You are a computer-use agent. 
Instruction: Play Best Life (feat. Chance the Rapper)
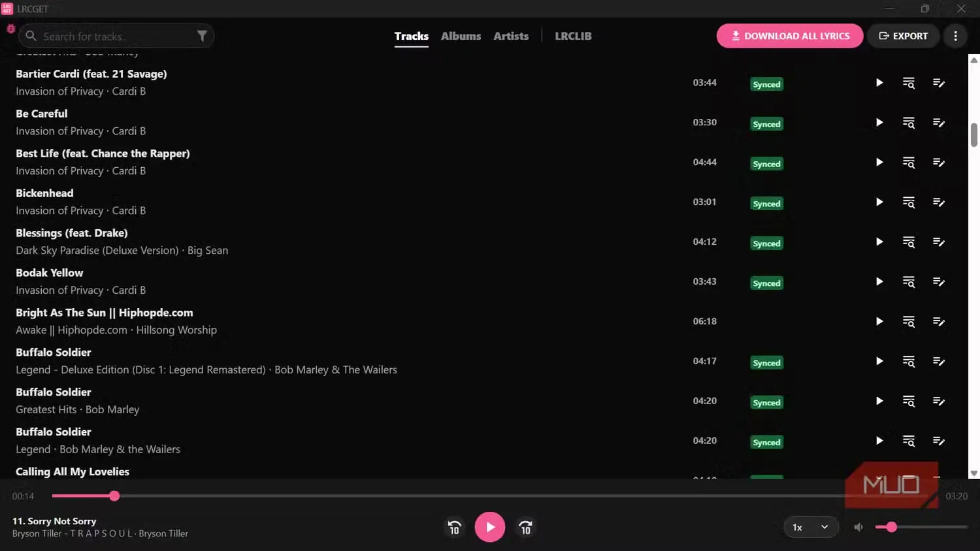879,163
